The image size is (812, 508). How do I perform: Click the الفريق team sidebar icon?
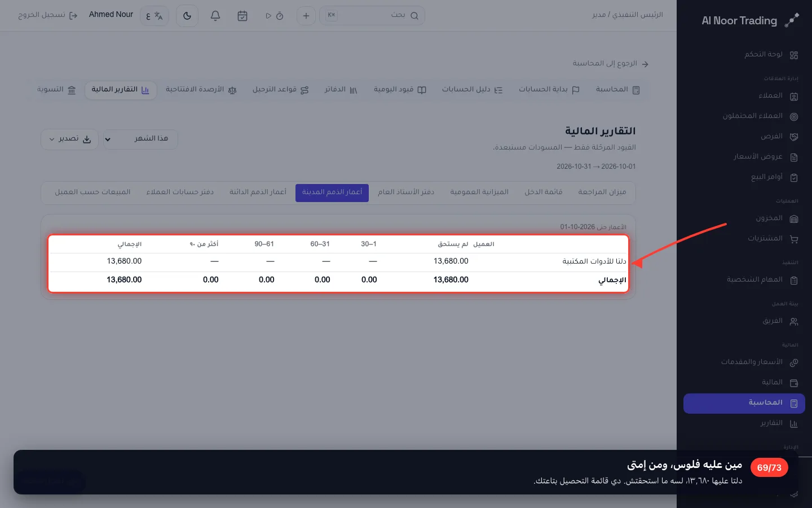[x=794, y=322]
